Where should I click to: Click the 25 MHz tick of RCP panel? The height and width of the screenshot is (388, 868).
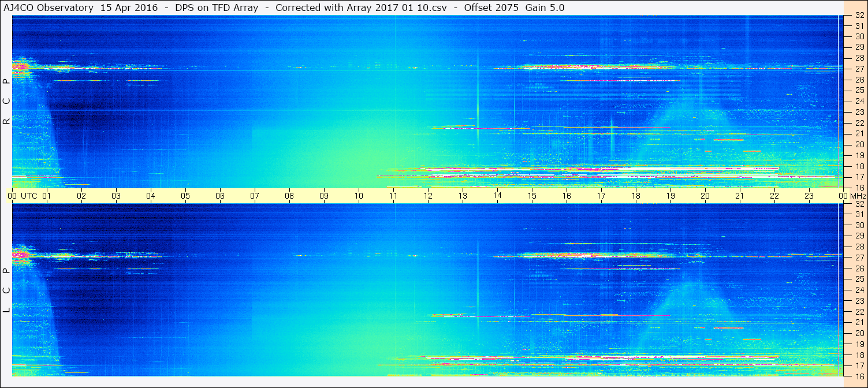[859, 90]
